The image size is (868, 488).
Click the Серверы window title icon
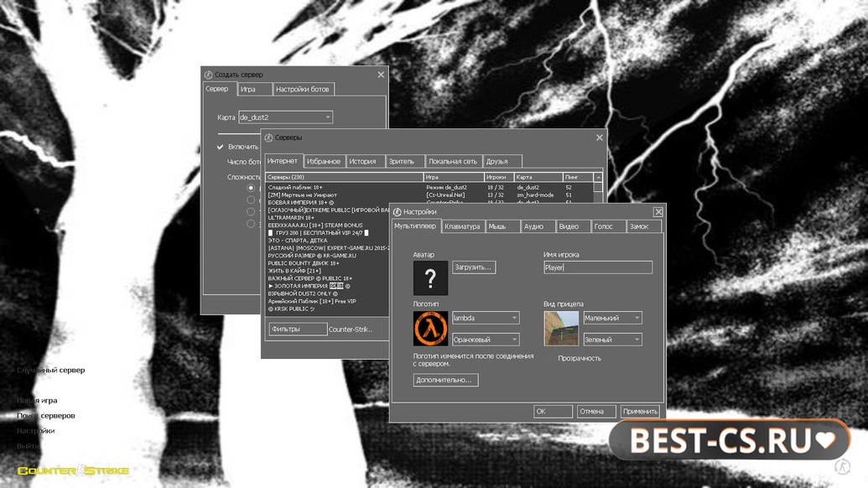(x=268, y=138)
